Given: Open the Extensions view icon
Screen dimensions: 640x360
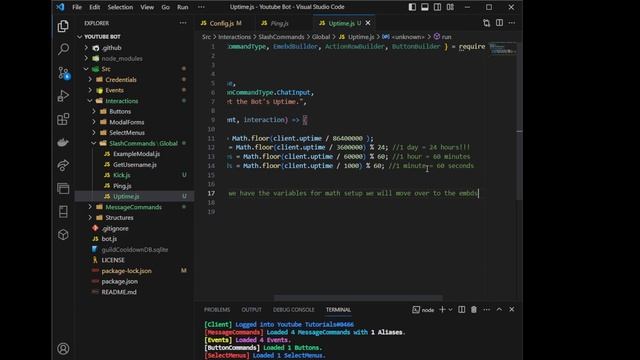Looking at the screenshot, I should tap(63, 119).
